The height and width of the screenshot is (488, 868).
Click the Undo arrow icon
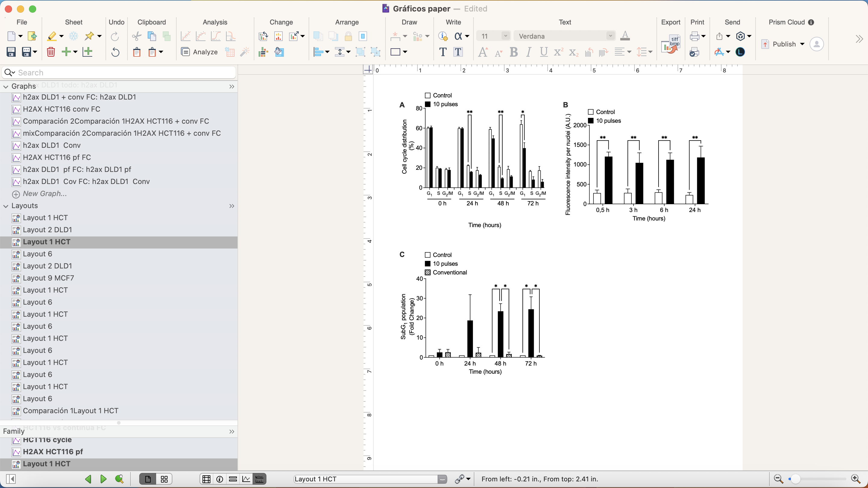click(115, 52)
